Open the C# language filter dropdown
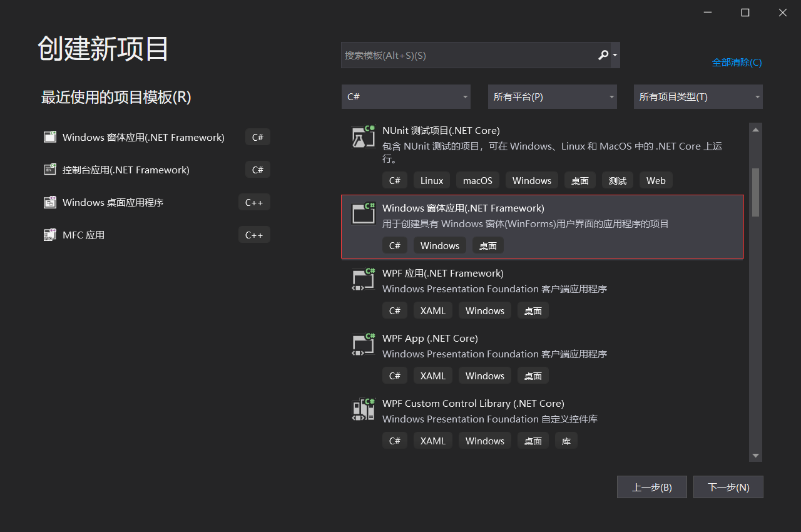Viewport: 801px width, 532px height. [406, 97]
